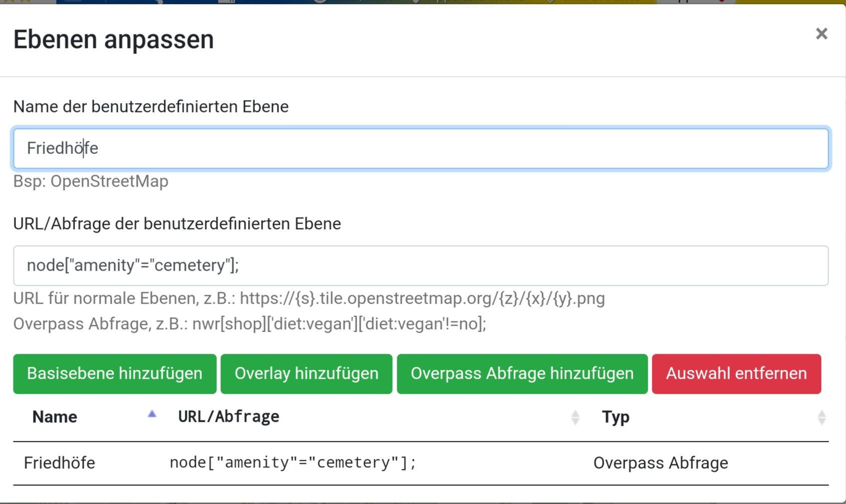Sort table by Typ header text

[615, 417]
